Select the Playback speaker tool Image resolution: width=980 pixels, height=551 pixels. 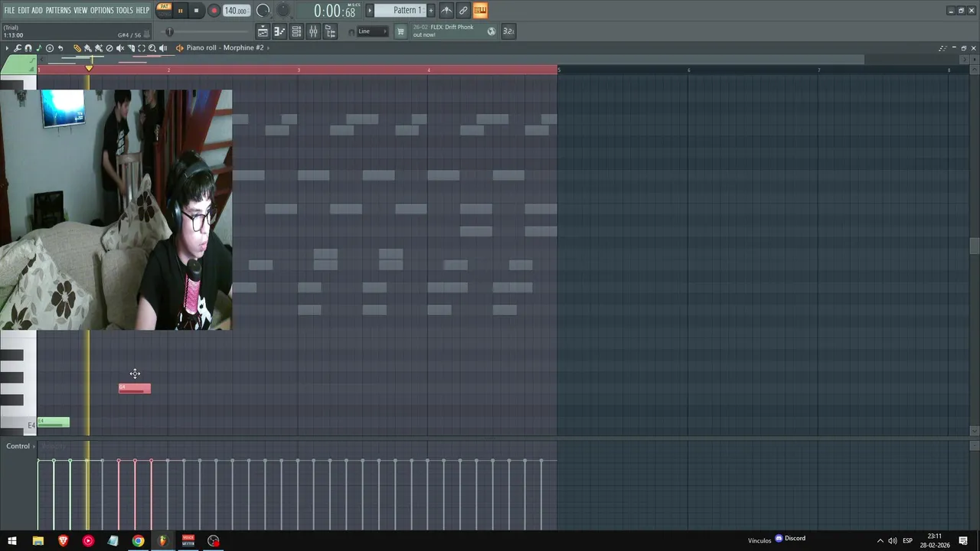pos(163,48)
